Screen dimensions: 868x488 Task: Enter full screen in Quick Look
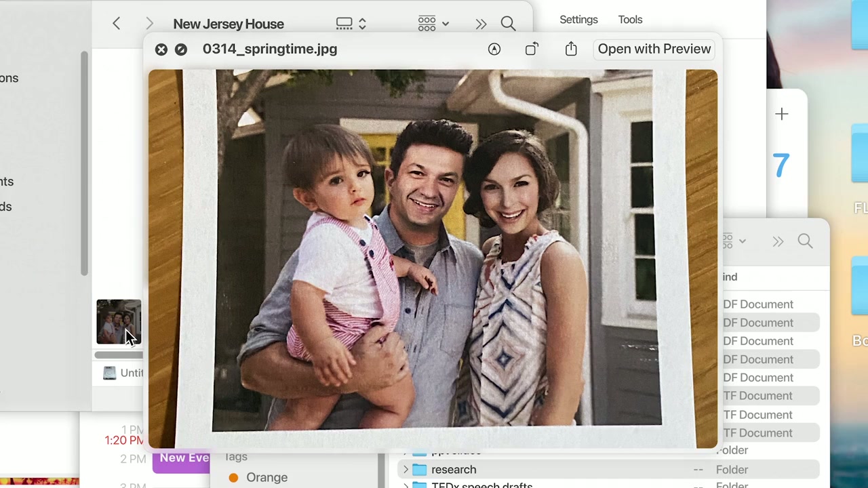(180, 49)
